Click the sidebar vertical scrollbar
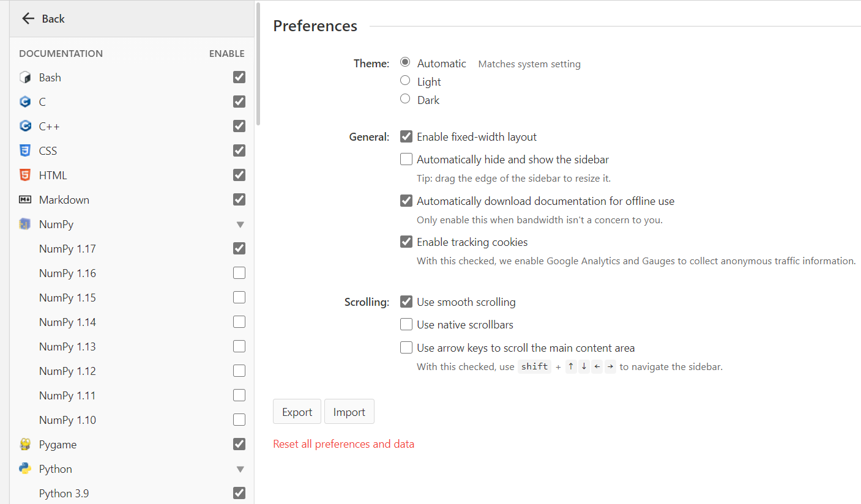The width and height of the screenshot is (861, 504). (258, 61)
